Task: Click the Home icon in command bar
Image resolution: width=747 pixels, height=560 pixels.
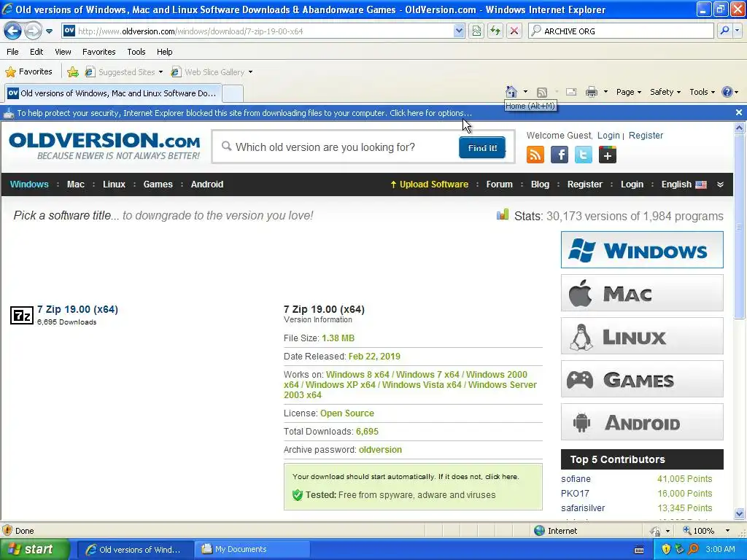Action: [511, 91]
